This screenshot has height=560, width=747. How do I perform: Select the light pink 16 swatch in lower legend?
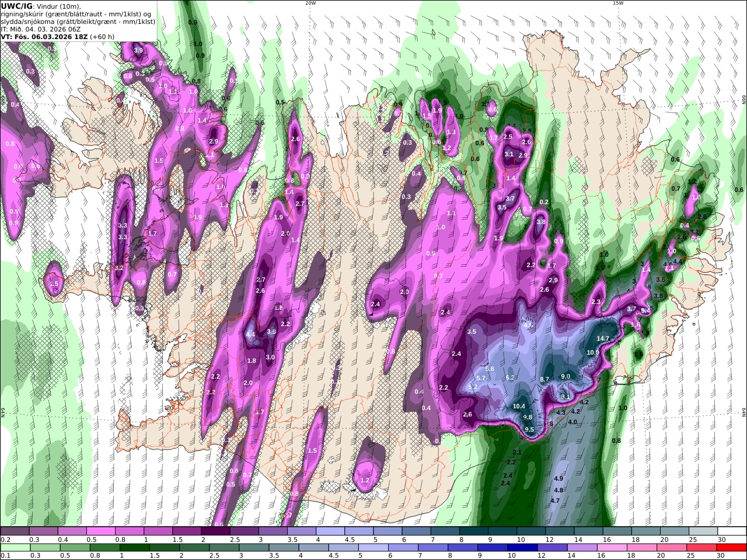pos(612,548)
